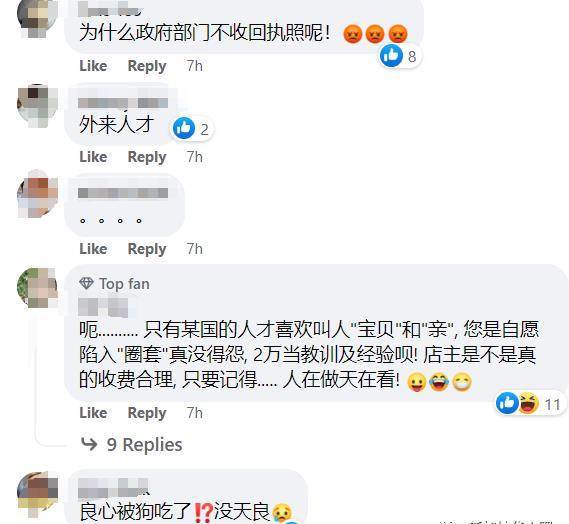The width and height of the screenshot is (569, 524).
Task: Open reactions on the Top fan comment
Action: [529, 404]
